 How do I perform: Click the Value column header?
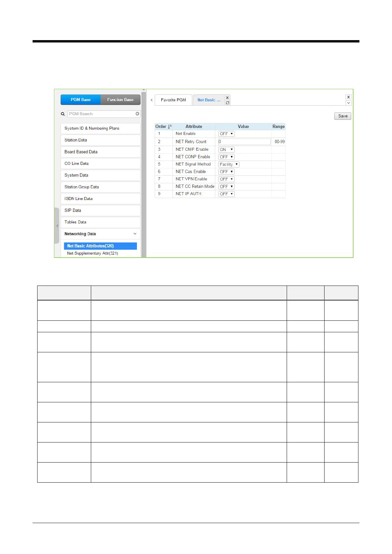point(243,127)
